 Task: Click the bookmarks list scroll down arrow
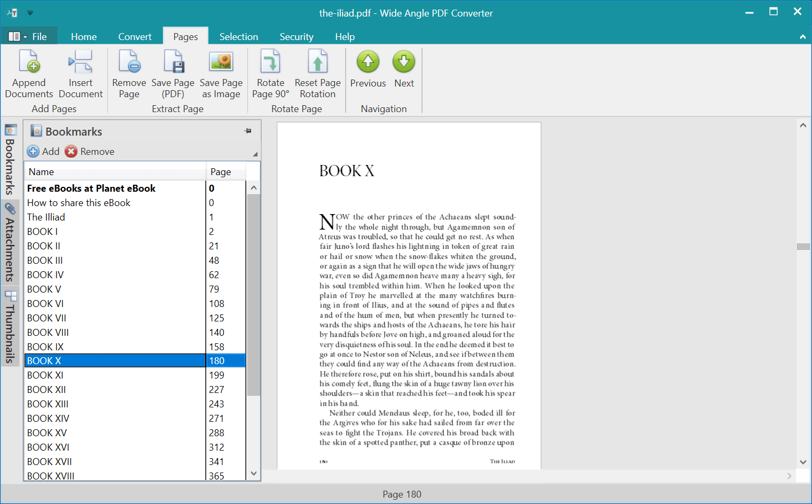point(254,473)
